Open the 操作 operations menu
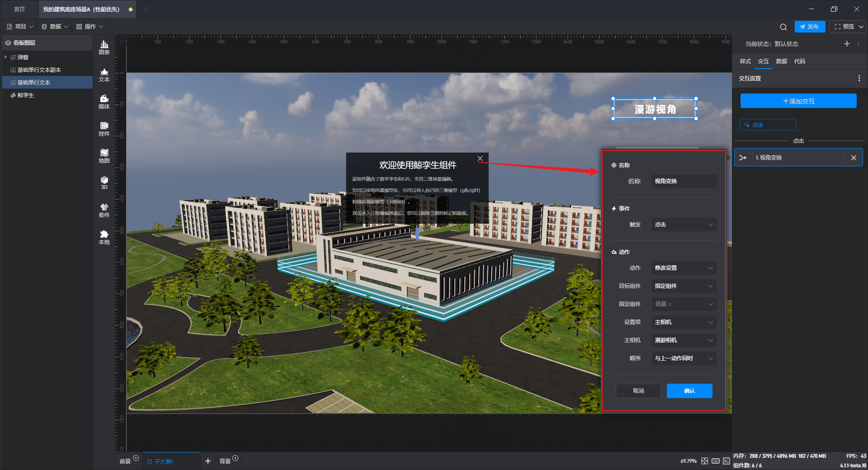 (90, 27)
